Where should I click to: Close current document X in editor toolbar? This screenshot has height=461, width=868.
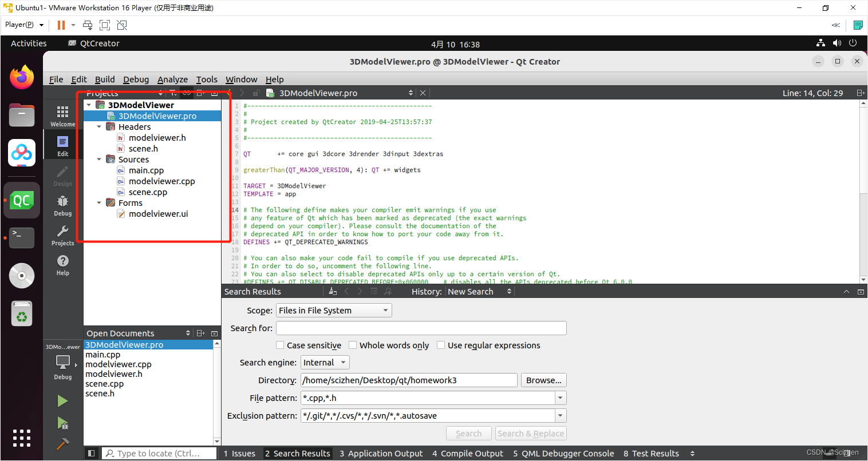pyautogui.click(x=423, y=93)
